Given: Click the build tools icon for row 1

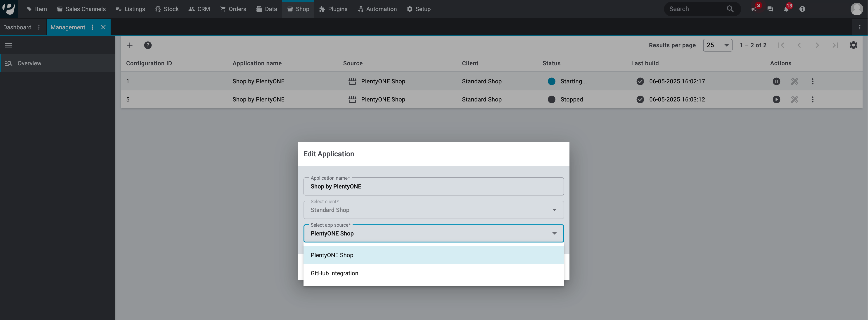Looking at the screenshot, I should (x=794, y=81).
